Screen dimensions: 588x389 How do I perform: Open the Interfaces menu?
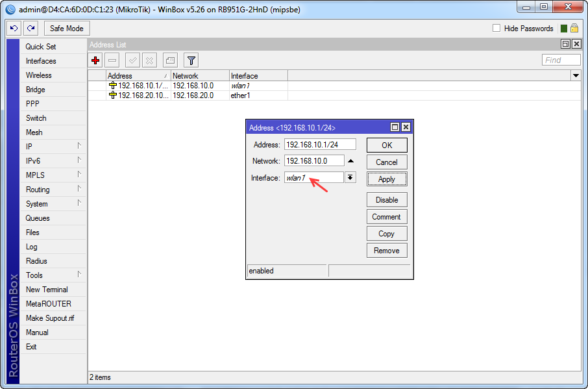(53, 61)
